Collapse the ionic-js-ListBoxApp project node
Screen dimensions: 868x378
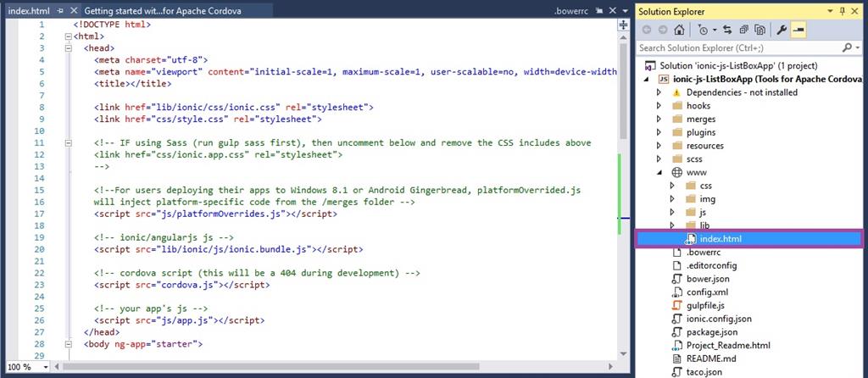(x=646, y=79)
